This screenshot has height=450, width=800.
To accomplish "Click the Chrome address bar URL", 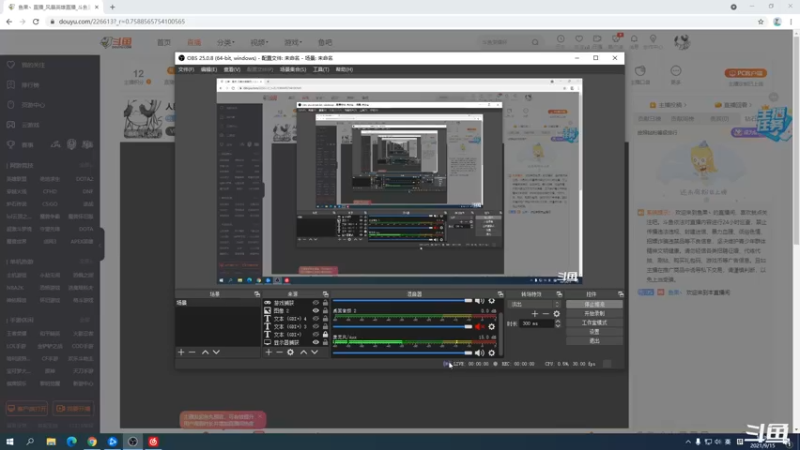I will point(122,21).
